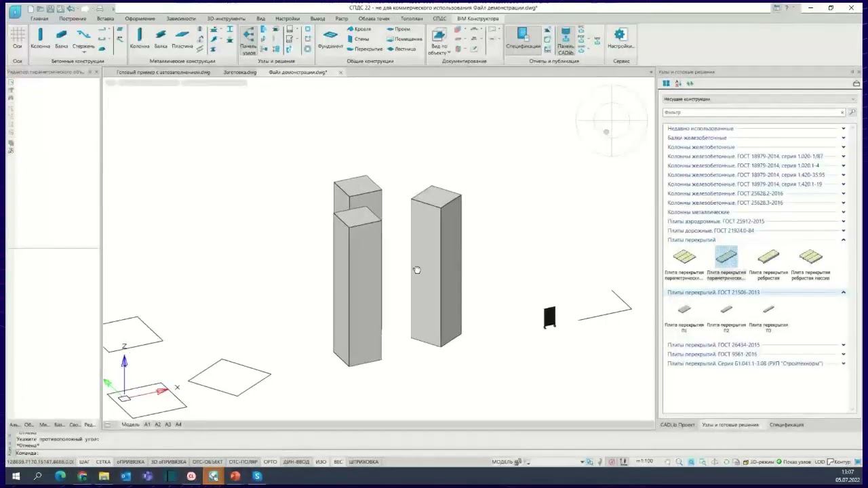Click the m1:100 scale indicator
868x488 pixels.
pos(644,462)
